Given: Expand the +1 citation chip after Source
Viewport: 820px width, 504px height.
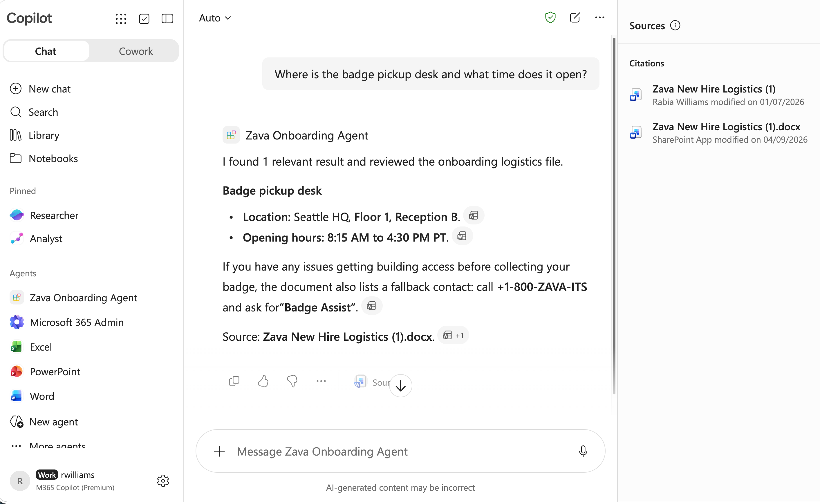Looking at the screenshot, I should click(x=453, y=335).
